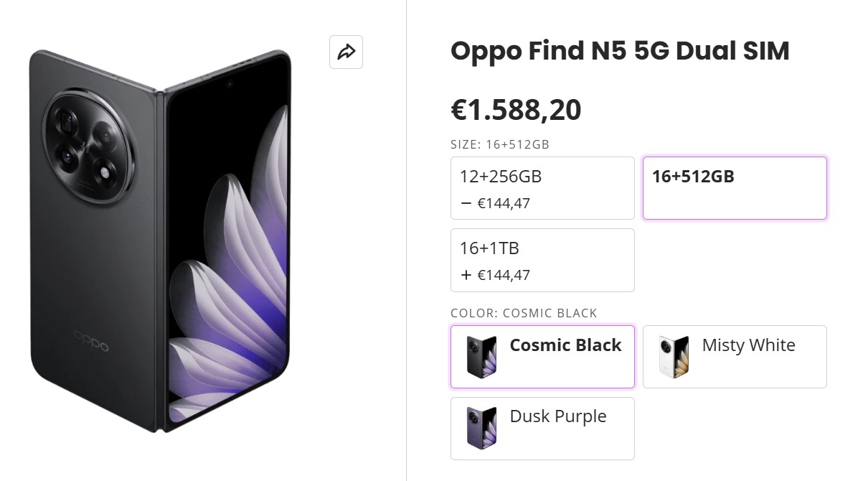Click the large product image of the phone
The height and width of the screenshot is (481, 868).
pos(161,240)
